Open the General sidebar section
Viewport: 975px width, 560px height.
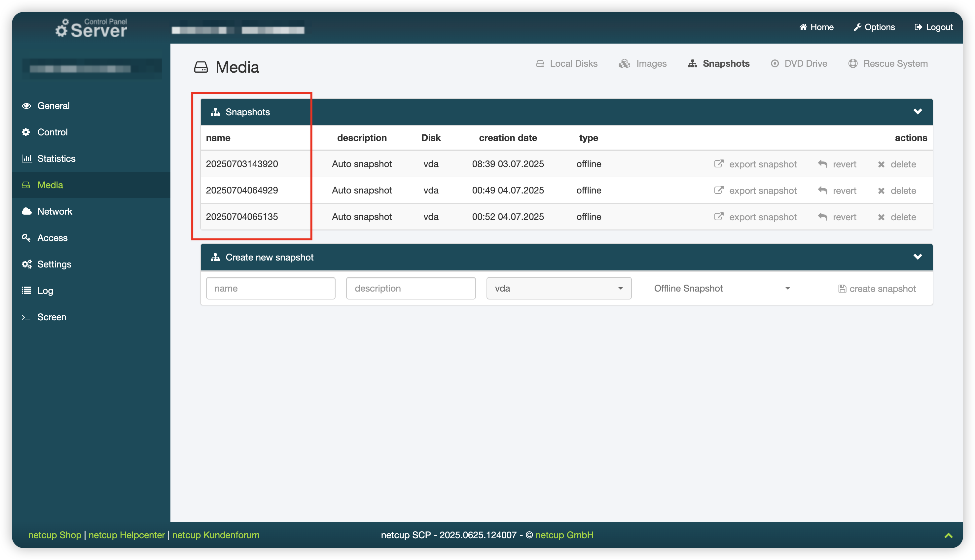coord(54,106)
